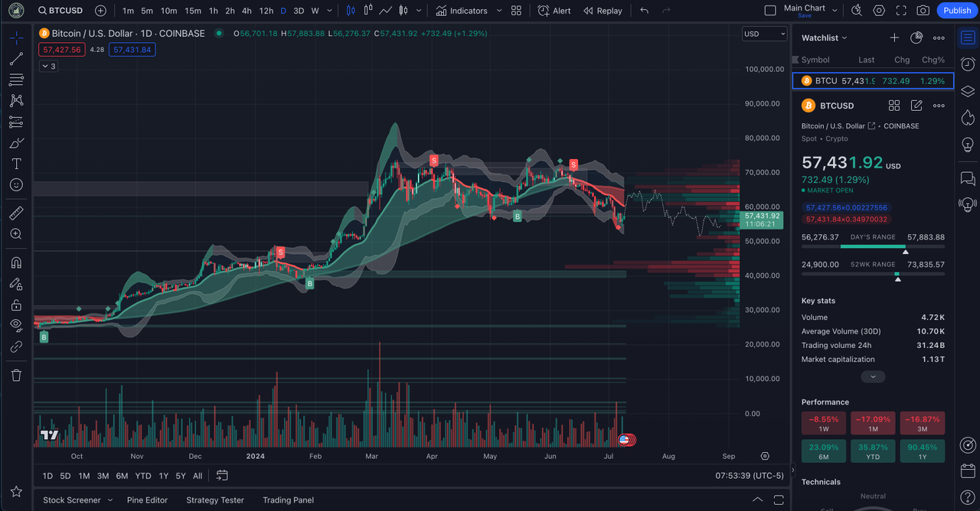Toggle lock all drawings
This screenshot has width=980, height=511.
(x=16, y=304)
